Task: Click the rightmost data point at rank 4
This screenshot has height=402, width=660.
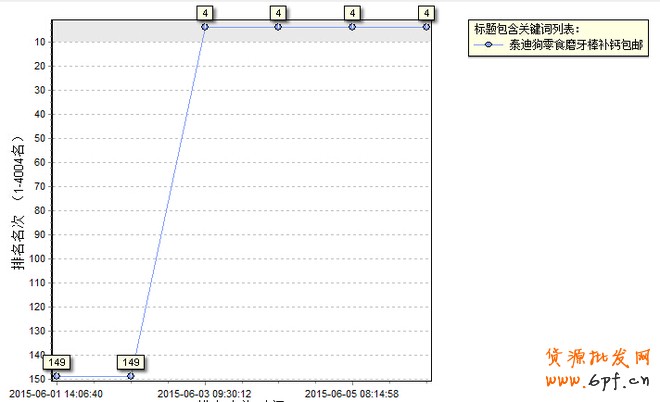Action: [427, 27]
